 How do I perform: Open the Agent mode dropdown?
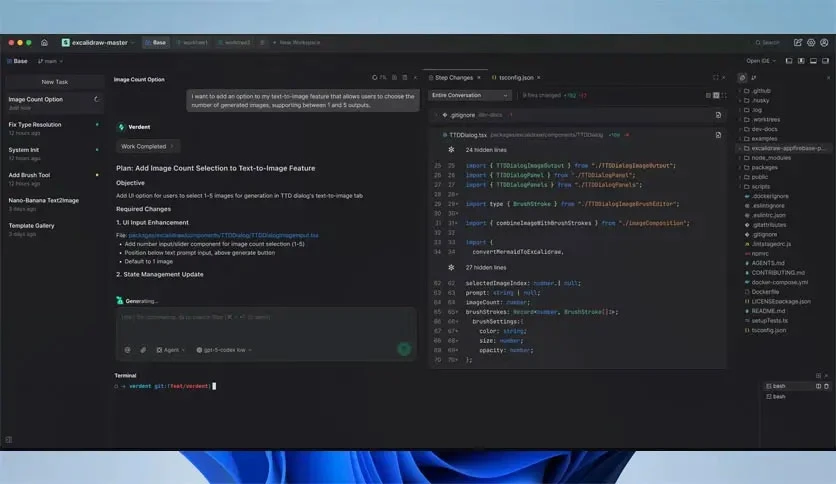(171, 350)
